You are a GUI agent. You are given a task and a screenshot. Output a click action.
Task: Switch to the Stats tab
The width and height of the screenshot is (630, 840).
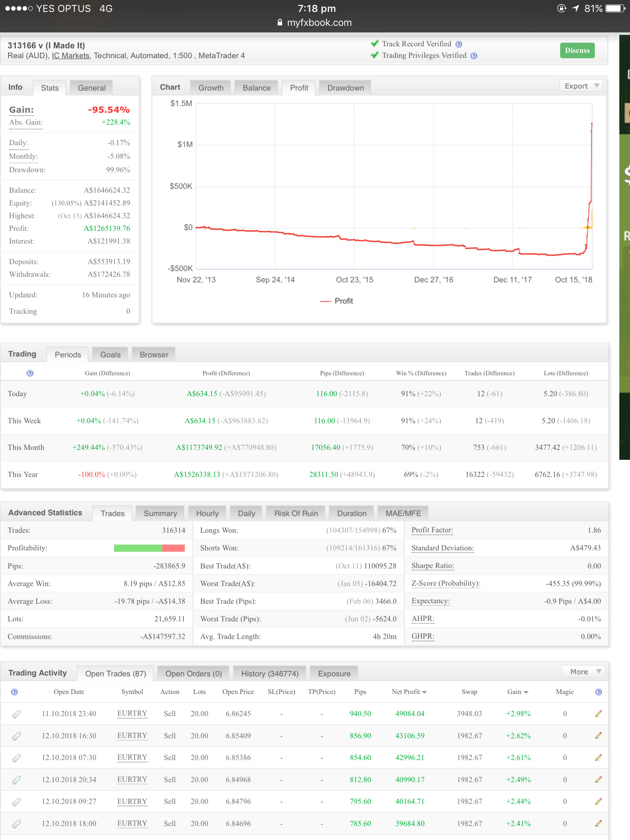pyautogui.click(x=50, y=88)
